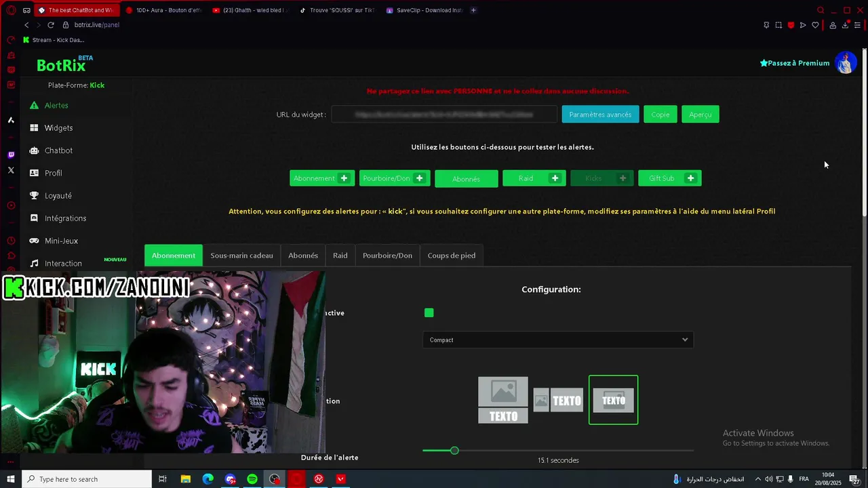Click the Widgets grid icon in sidebar
868x488 pixels.
click(34, 127)
